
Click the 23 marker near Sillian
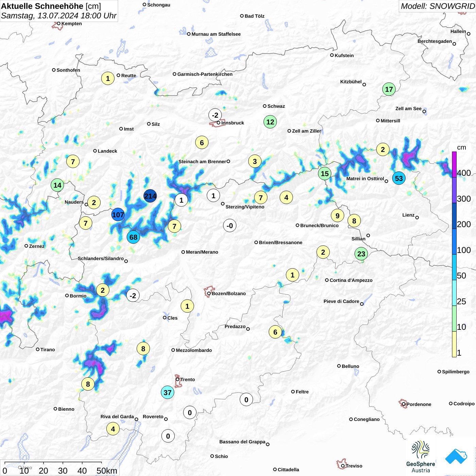point(361,254)
